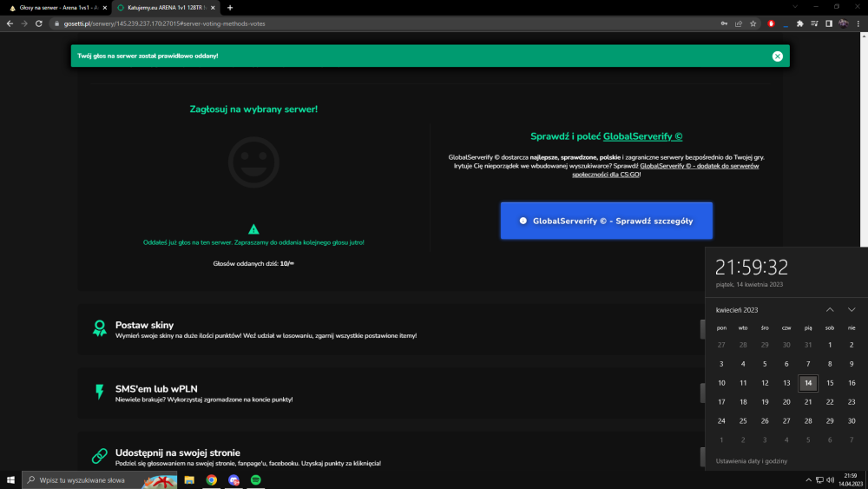Click the 'kwiecień 2023' month header
868x489 pixels.
click(x=737, y=310)
